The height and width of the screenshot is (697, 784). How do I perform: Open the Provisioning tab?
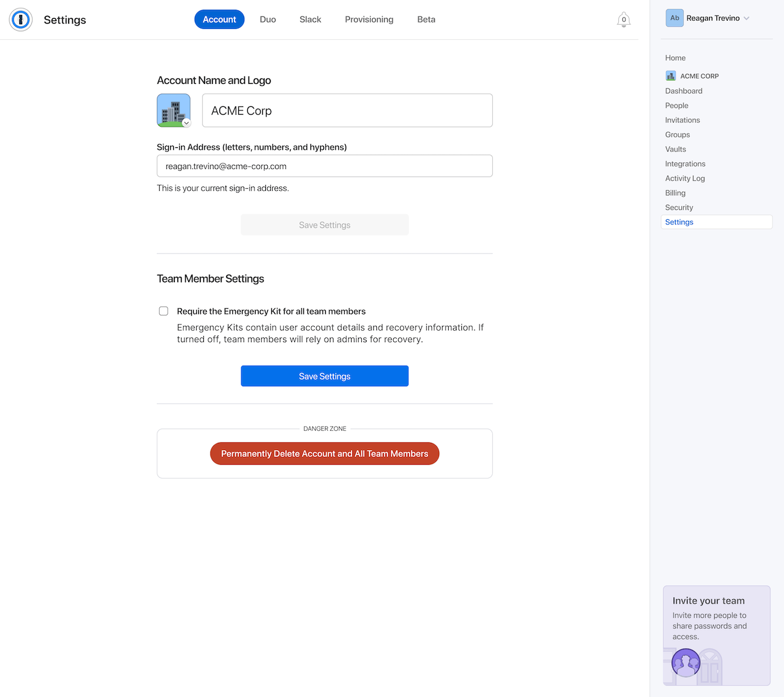point(369,19)
